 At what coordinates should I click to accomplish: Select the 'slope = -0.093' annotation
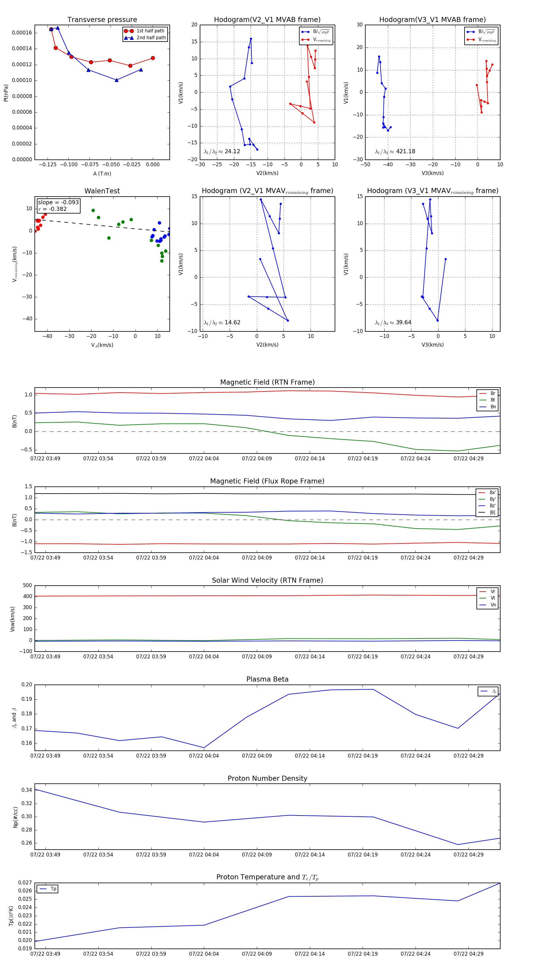[x=58, y=203]
